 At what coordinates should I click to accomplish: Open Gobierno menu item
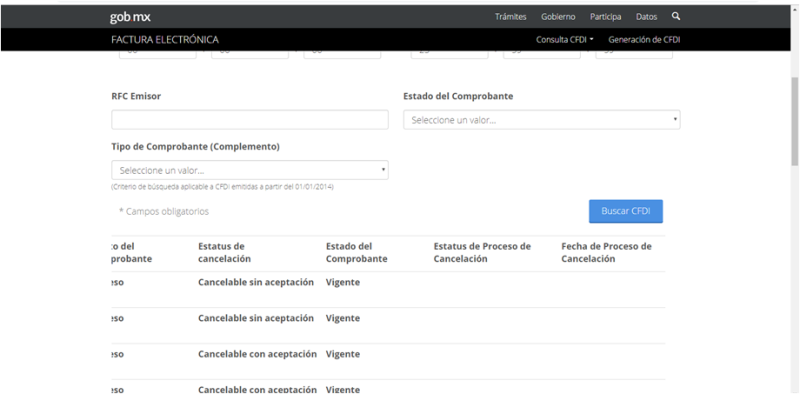pyautogui.click(x=558, y=17)
